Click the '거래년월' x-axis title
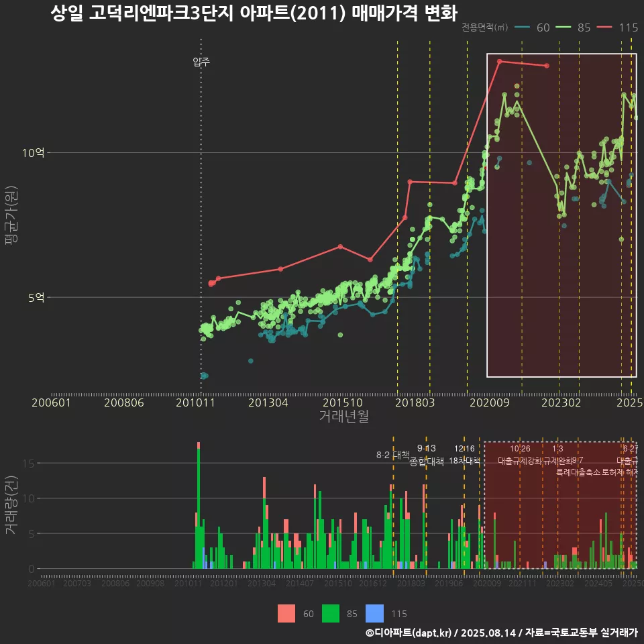The image size is (644, 644). click(x=343, y=416)
